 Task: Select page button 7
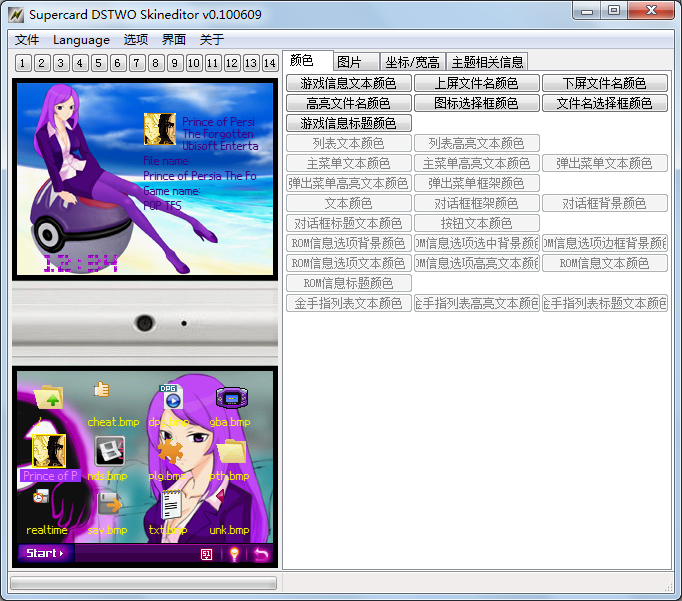[x=137, y=63]
